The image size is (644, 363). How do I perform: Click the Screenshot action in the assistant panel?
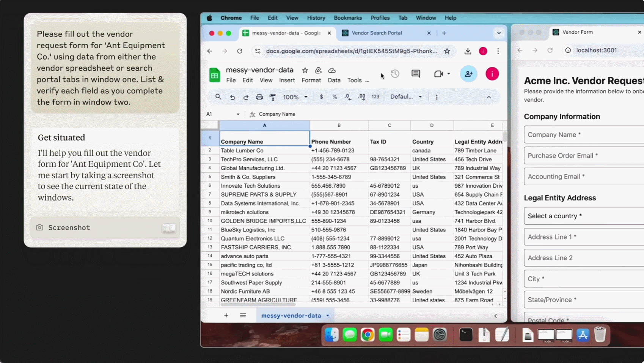click(105, 227)
